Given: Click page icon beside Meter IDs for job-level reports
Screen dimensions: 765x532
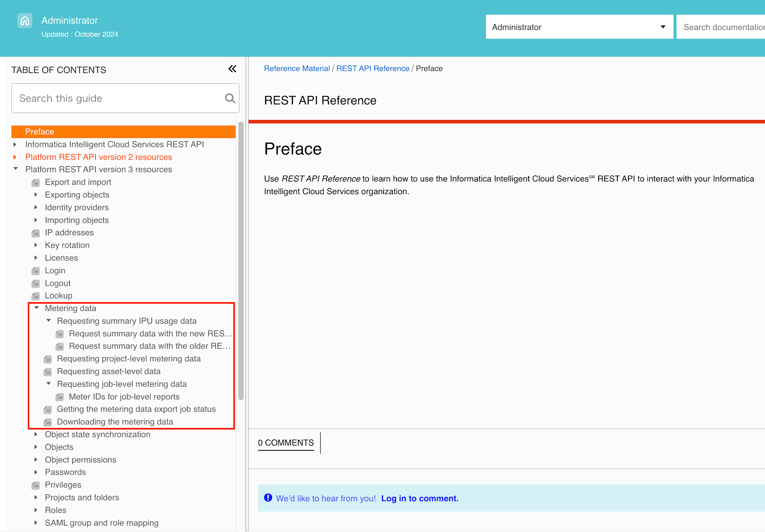Looking at the screenshot, I should click(x=60, y=397).
